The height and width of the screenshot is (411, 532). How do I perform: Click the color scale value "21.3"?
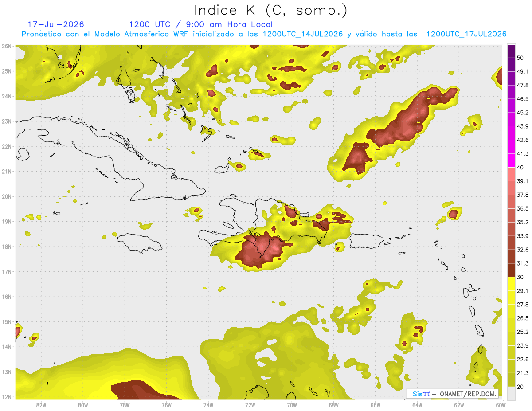pyautogui.click(x=523, y=373)
